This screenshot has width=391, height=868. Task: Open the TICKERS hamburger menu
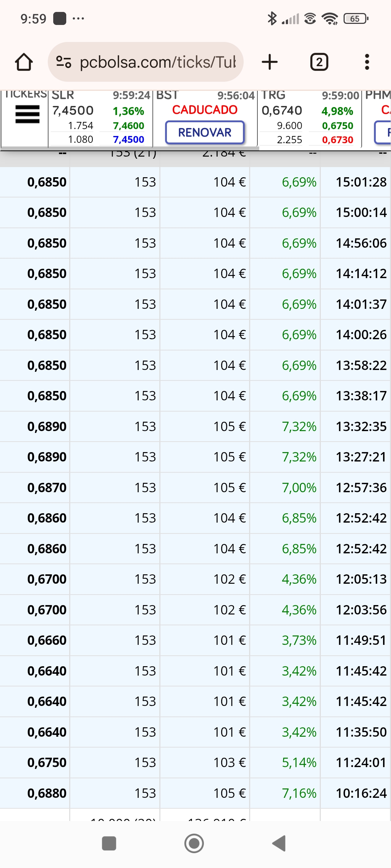(x=28, y=114)
